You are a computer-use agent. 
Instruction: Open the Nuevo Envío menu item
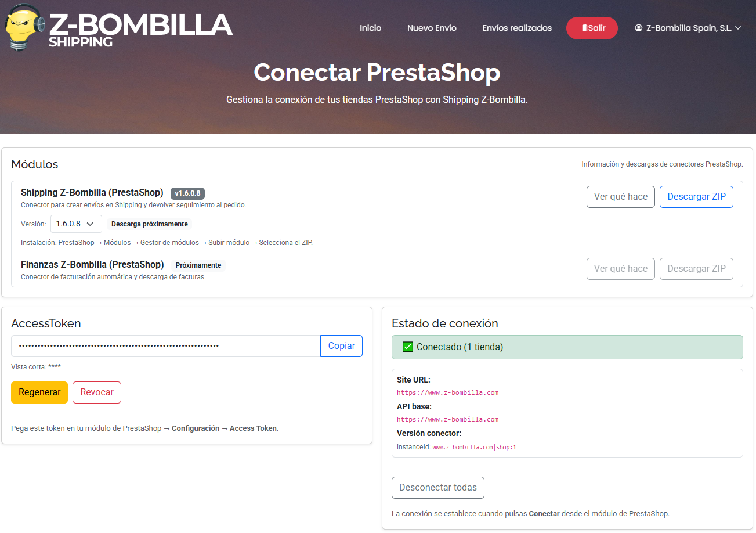[x=432, y=28]
